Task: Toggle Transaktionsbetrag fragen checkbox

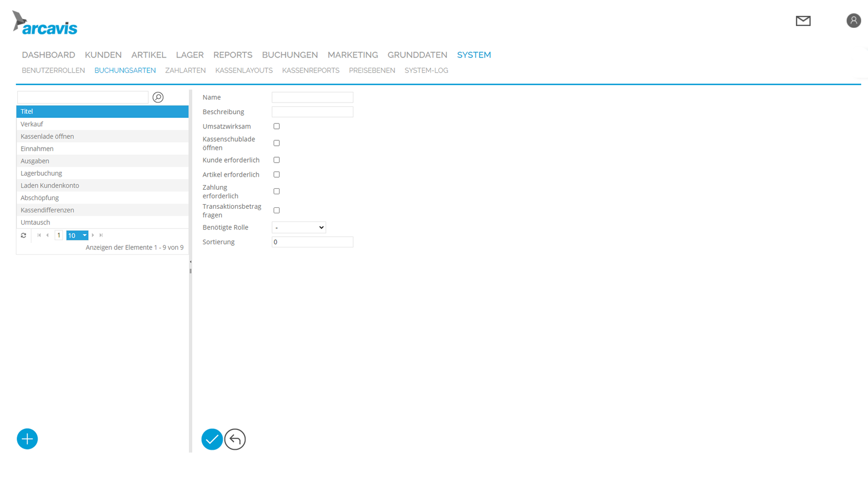Action: click(277, 211)
